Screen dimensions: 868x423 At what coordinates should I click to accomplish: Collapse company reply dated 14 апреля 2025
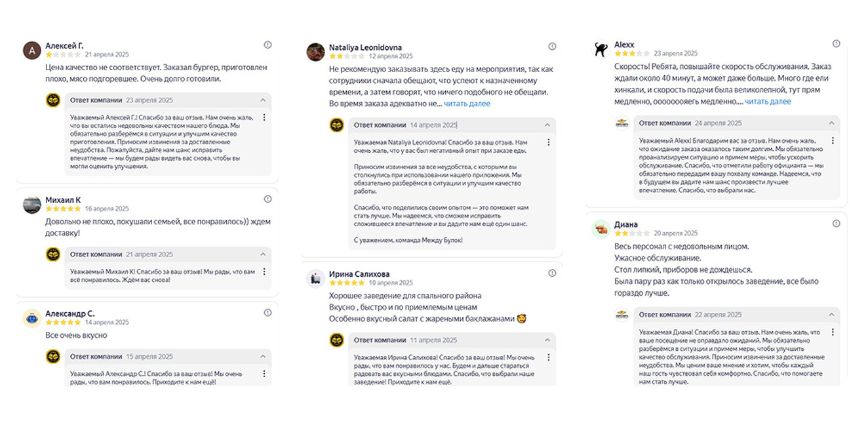(548, 125)
